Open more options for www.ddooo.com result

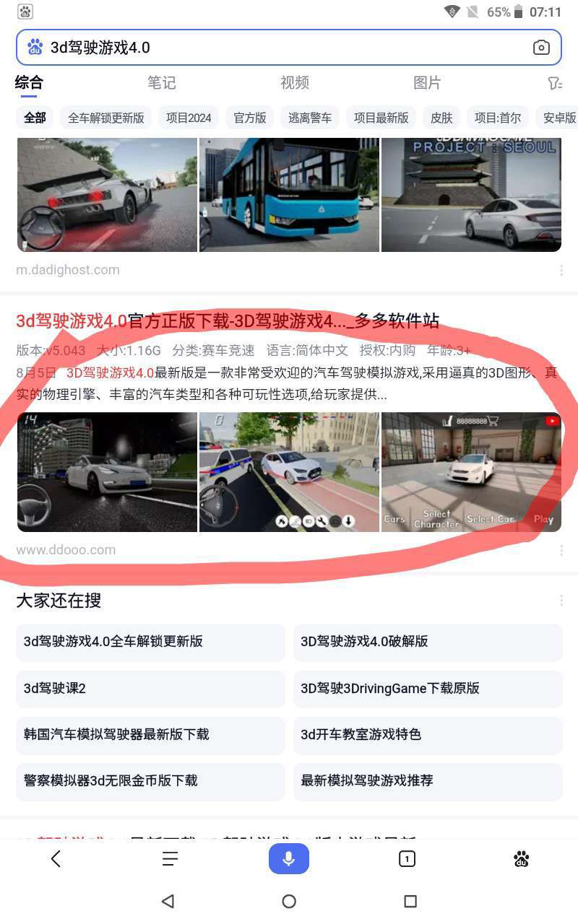point(561,551)
